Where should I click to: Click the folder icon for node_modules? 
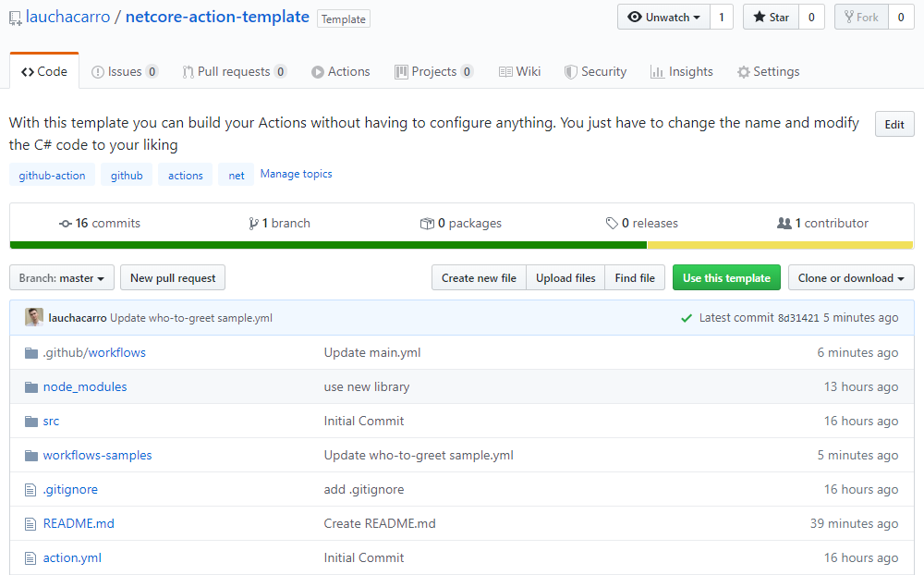31,387
